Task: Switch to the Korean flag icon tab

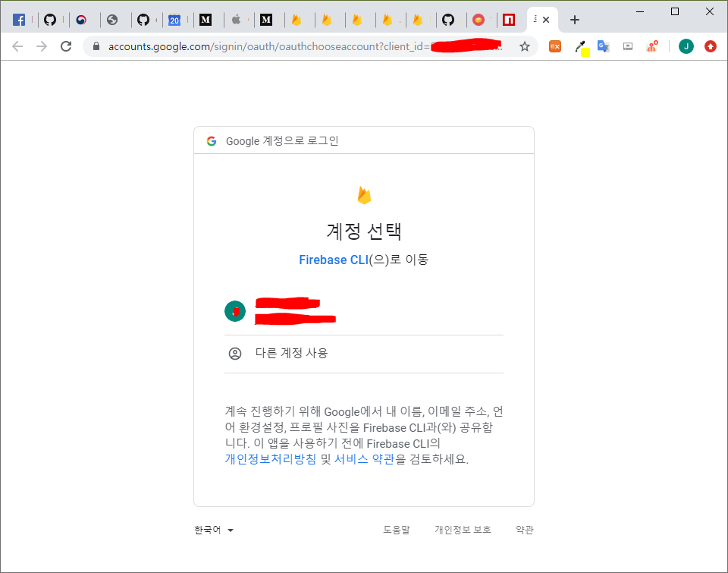Action: 81,20
